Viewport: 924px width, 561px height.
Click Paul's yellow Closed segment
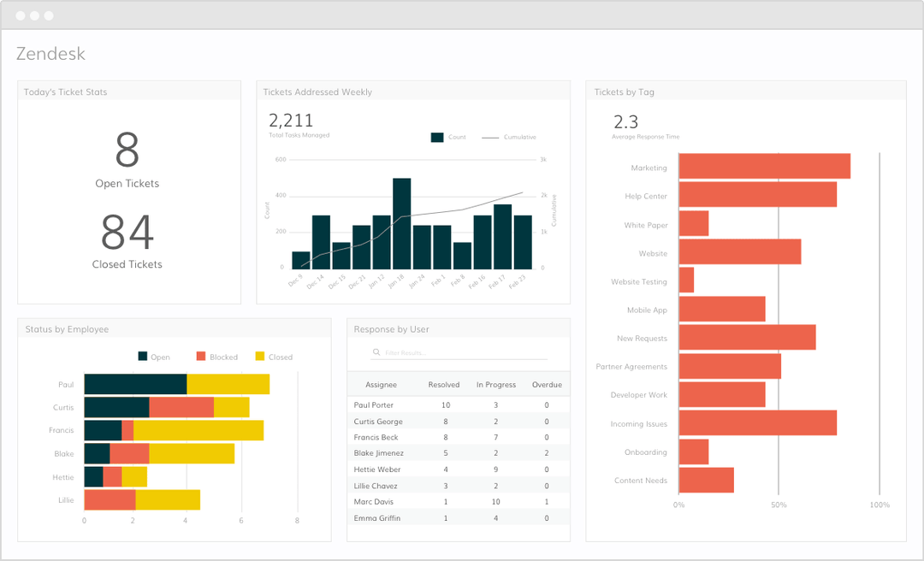[228, 384]
